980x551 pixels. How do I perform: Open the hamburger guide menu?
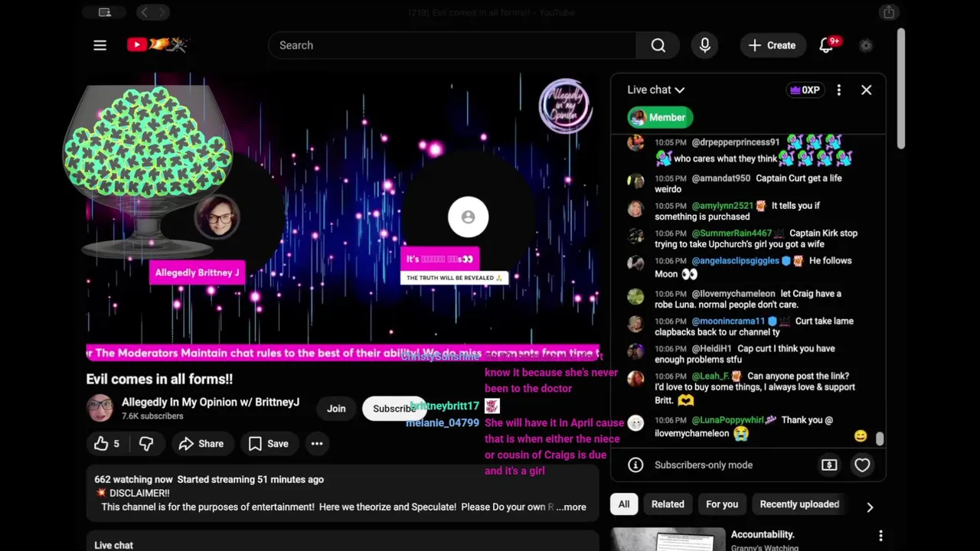pos(100,45)
